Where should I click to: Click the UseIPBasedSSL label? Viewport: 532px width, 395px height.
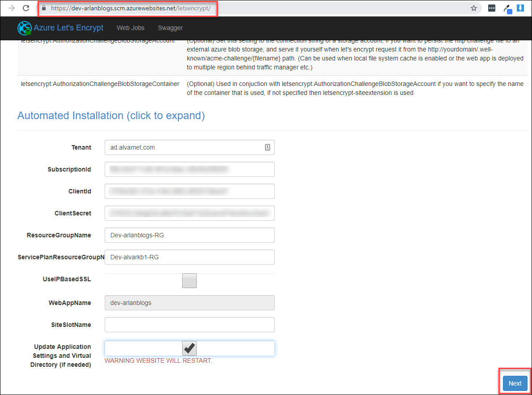click(67, 279)
